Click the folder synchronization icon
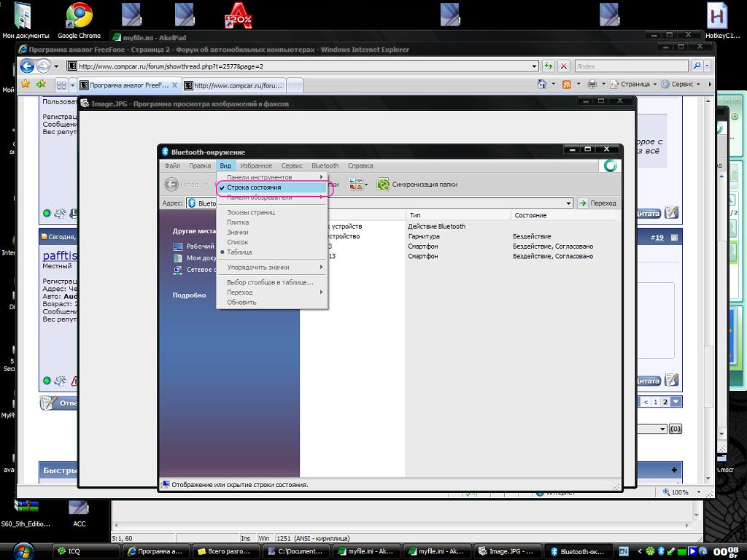The width and height of the screenshot is (747, 560). tap(382, 184)
